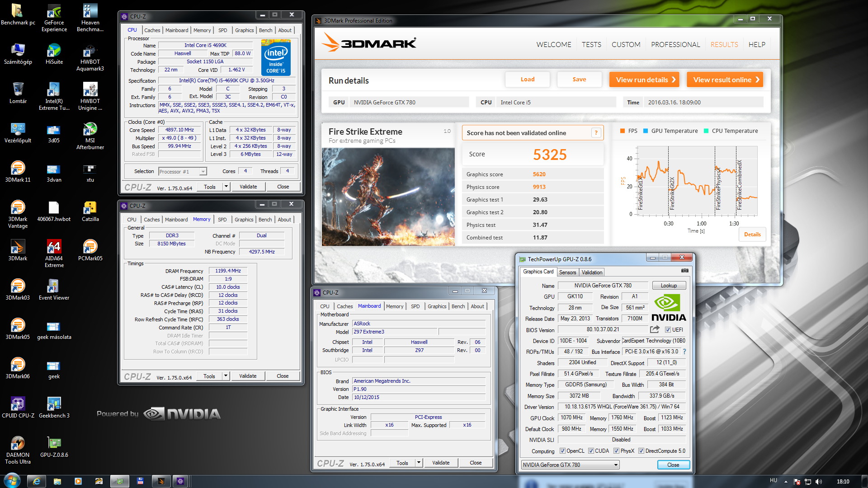Show hidden tray icons arrow
Image resolution: width=868 pixels, height=488 pixels.
coord(786,482)
